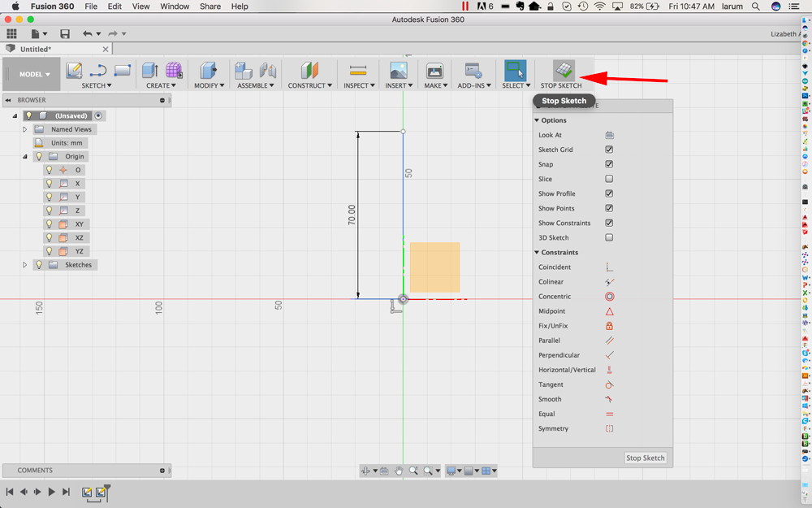Select the Line sketch tool icon
This screenshot has height=508, width=812.
pos(98,71)
